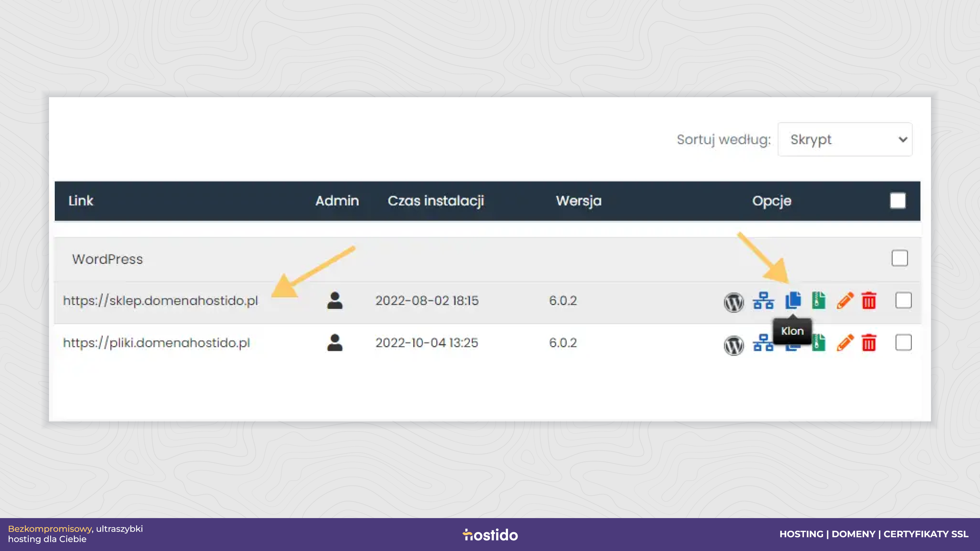Tick the select-all checkbox in header
980x551 pixels.
pyautogui.click(x=898, y=201)
